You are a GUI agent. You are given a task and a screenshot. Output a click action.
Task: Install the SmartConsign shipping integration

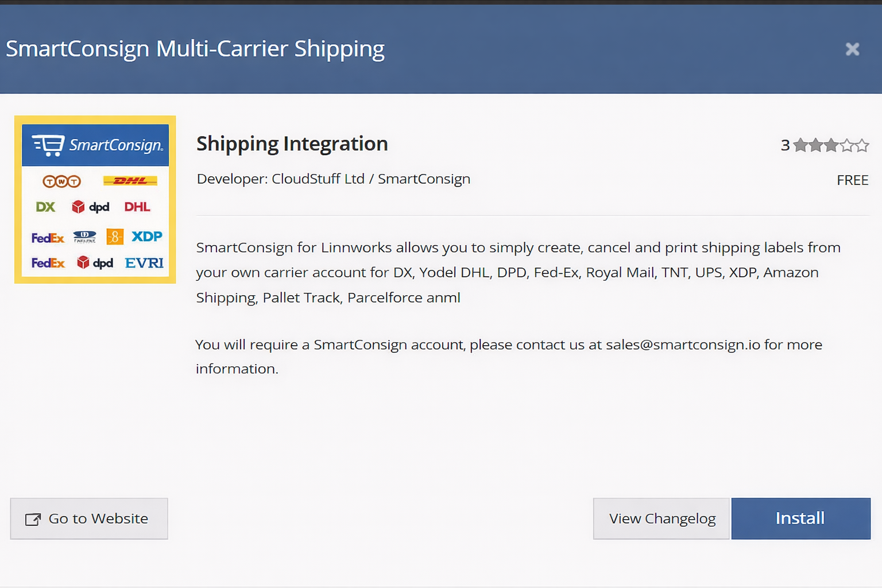click(801, 519)
